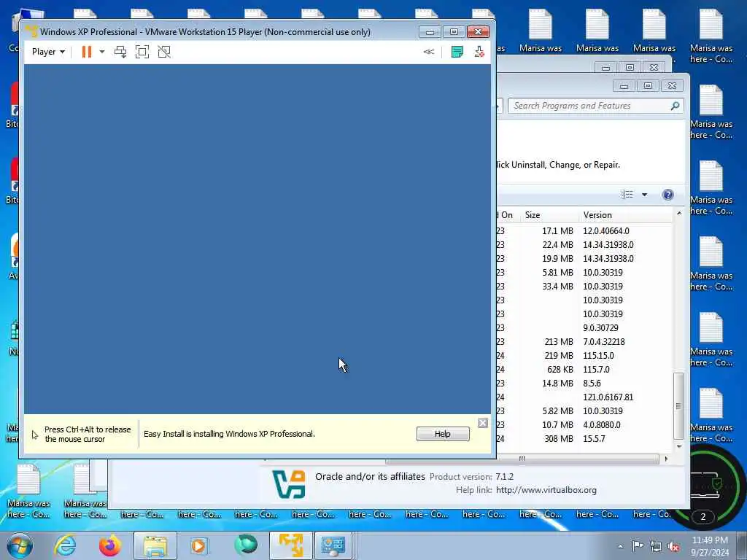The width and height of the screenshot is (747, 560).
Task: Pause the Windows XP virtual machine
Action: coord(86,52)
